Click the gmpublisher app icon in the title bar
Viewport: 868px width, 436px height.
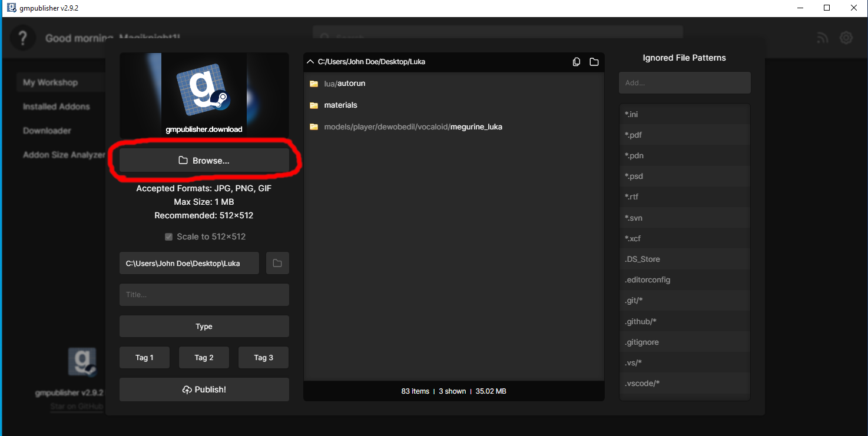pyautogui.click(x=11, y=8)
